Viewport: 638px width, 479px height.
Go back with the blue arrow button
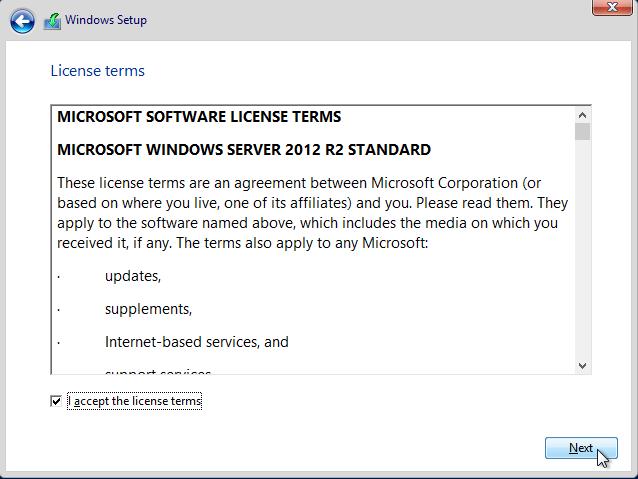click(x=22, y=21)
